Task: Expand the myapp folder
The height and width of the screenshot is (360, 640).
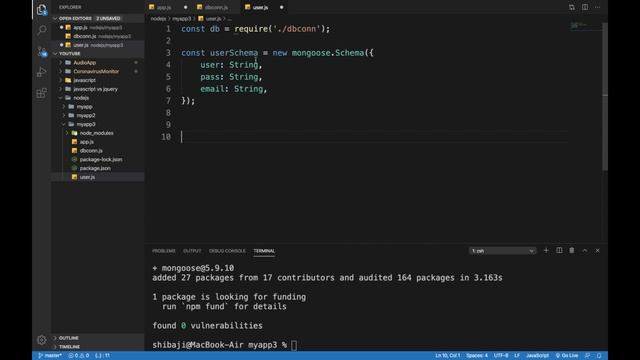Action: point(98,107)
